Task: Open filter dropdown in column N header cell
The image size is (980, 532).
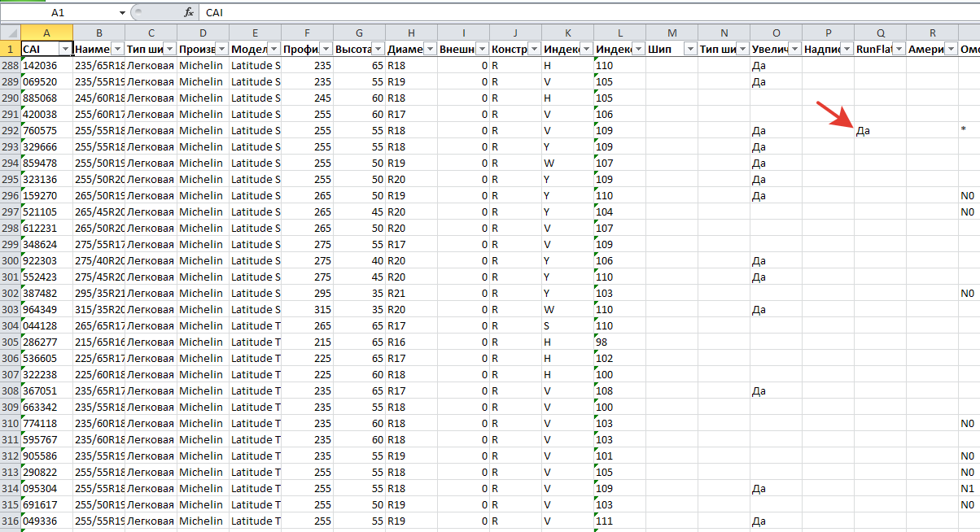Action: click(742, 49)
